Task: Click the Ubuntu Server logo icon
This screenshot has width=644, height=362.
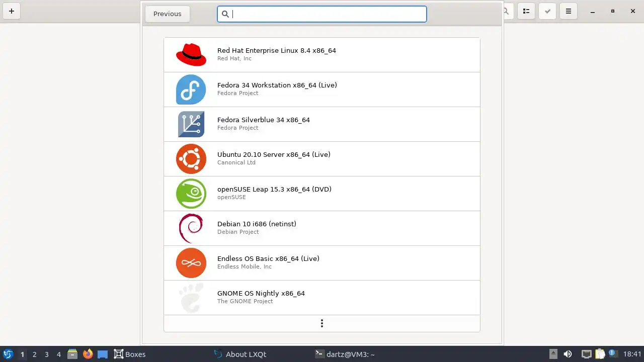Action: pyautogui.click(x=191, y=159)
